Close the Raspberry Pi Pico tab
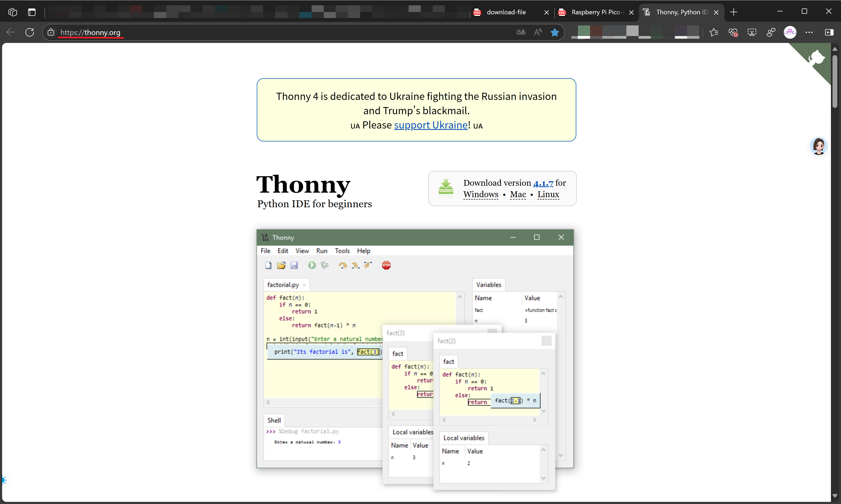Image resolution: width=841 pixels, height=504 pixels. (631, 12)
